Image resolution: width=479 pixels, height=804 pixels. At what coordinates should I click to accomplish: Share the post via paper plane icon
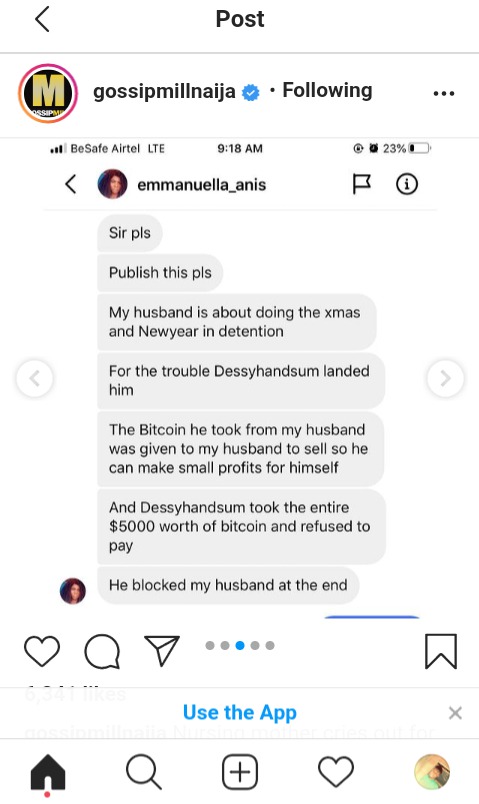coord(162,651)
